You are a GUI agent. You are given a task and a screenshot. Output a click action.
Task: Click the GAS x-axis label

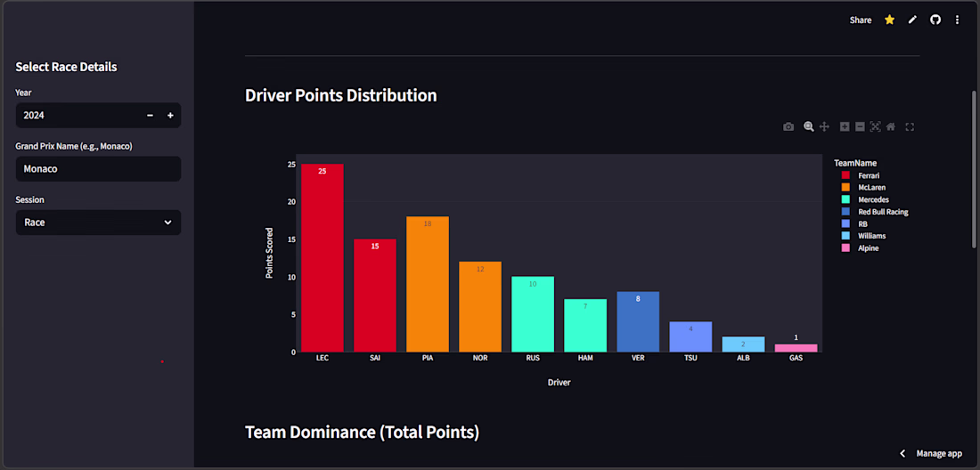click(x=796, y=358)
